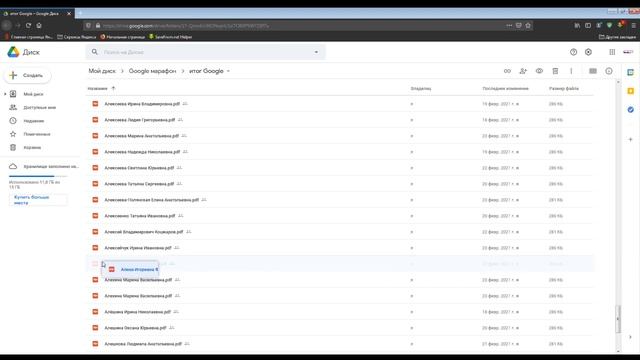This screenshot has width=640, height=360.
Task: Click the Купить больше места link
Action: pyautogui.click(x=38, y=200)
